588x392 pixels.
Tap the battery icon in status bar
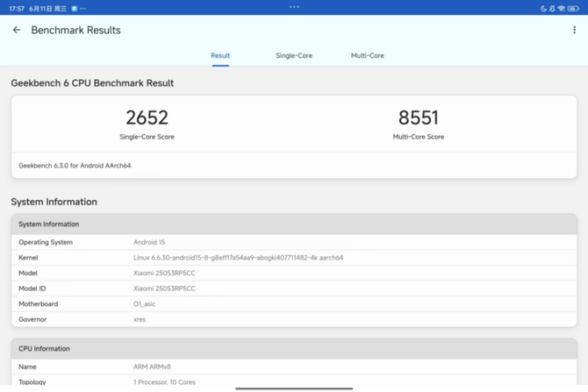point(573,8)
